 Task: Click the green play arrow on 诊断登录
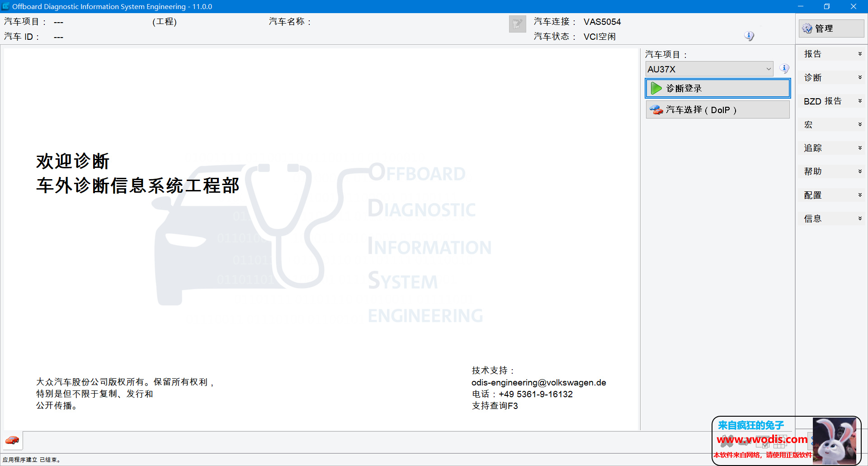pyautogui.click(x=656, y=88)
